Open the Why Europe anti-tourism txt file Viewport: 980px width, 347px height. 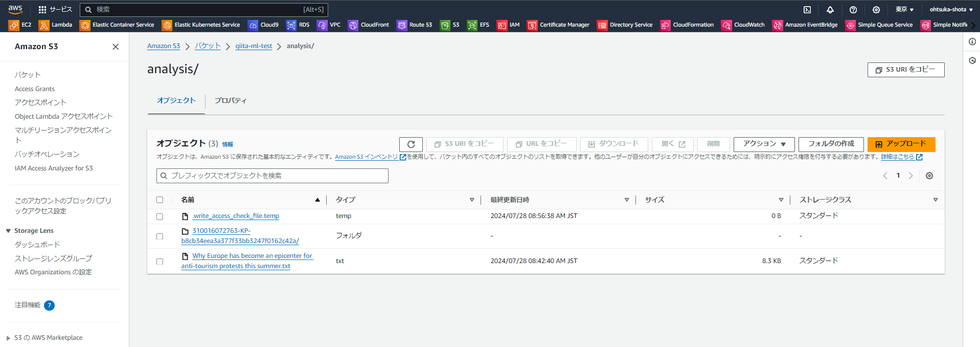tap(247, 261)
